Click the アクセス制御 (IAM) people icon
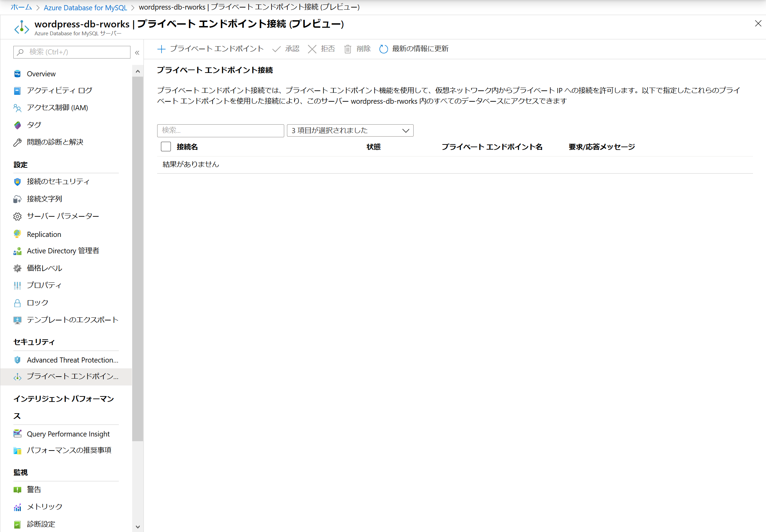 [x=17, y=108]
